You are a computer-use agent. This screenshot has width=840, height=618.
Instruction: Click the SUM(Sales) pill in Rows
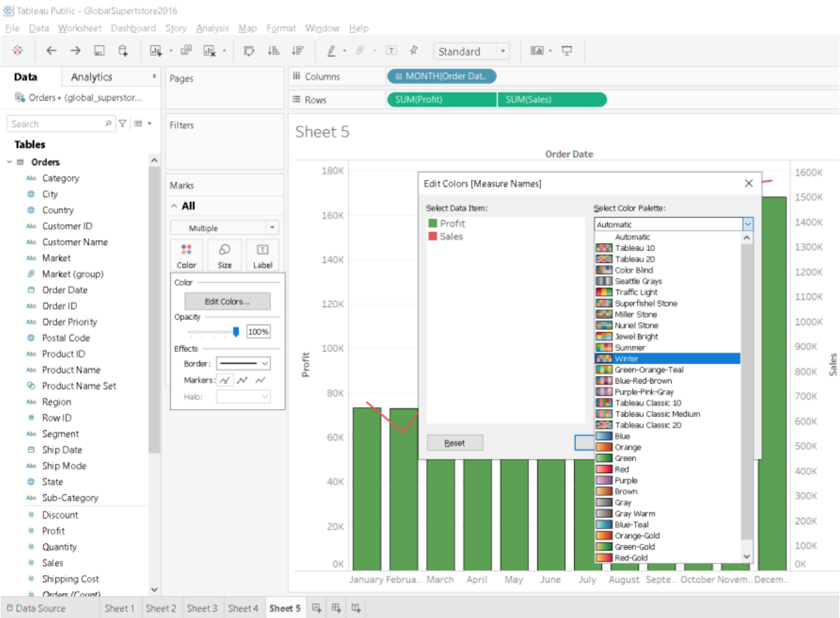coord(552,99)
